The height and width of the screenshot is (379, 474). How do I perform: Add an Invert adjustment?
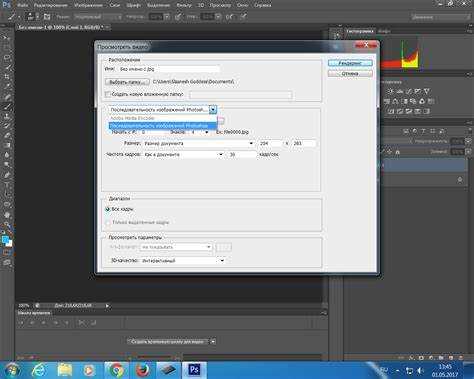click(390, 111)
